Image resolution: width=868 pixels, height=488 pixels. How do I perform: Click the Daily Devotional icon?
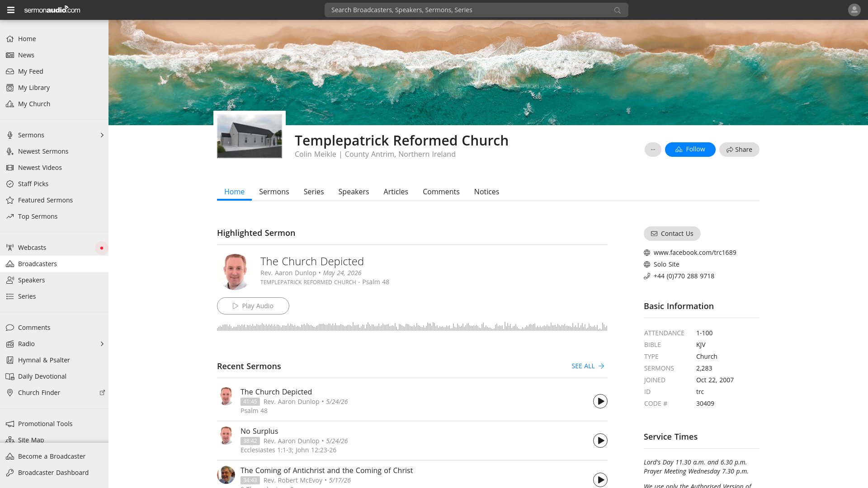[x=10, y=376]
